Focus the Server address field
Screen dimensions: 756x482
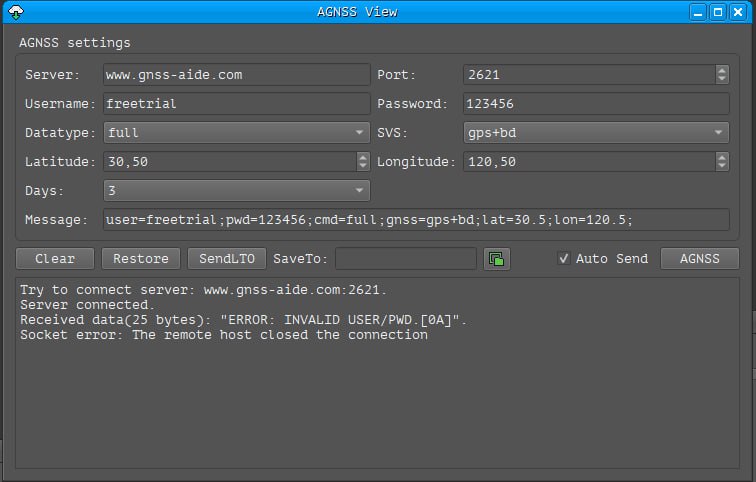(x=237, y=75)
